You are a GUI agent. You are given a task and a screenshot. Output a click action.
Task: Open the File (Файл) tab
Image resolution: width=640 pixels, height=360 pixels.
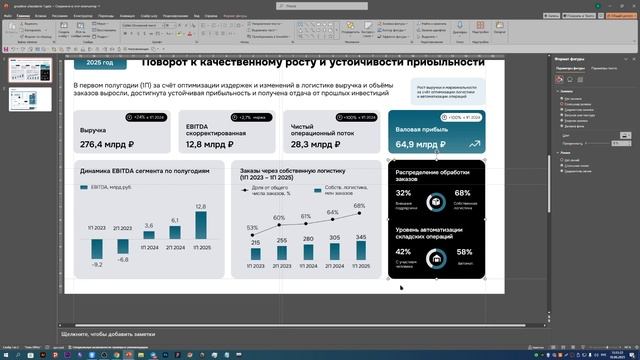pyautogui.click(x=7, y=16)
